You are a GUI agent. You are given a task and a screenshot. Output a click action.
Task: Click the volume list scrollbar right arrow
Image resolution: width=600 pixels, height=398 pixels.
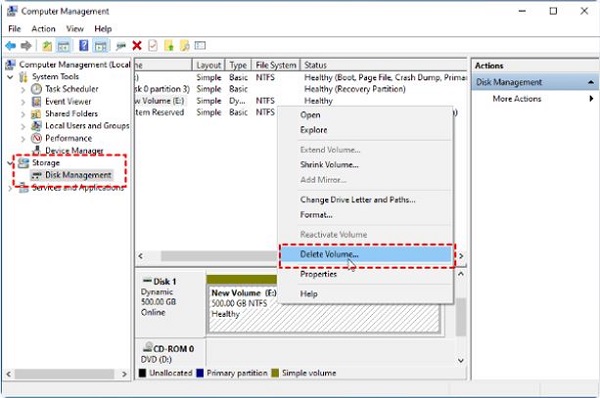point(461,256)
